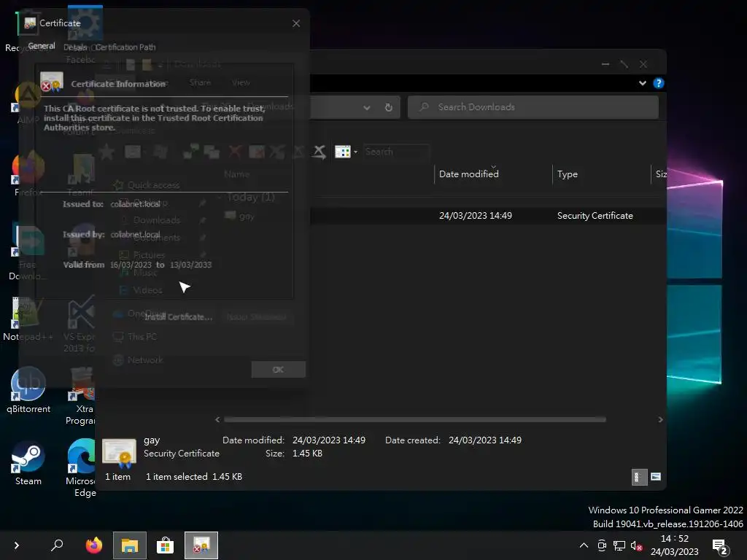The image size is (747, 560).
Task: Open the Certification Path tab
Action: click(x=125, y=47)
